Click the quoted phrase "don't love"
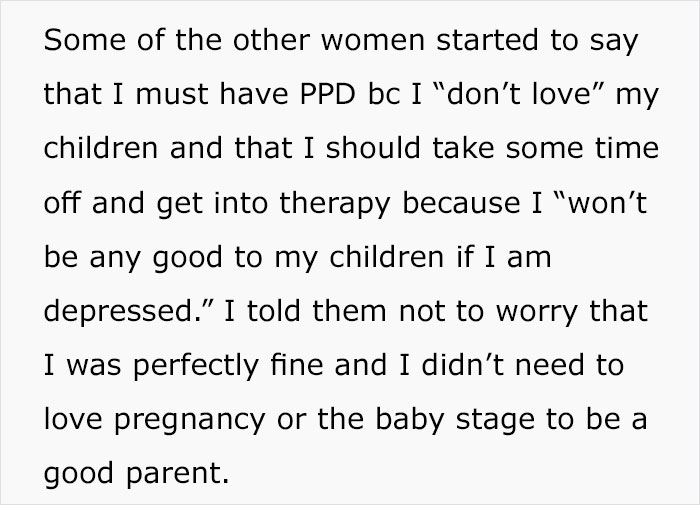 [x=518, y=94]
